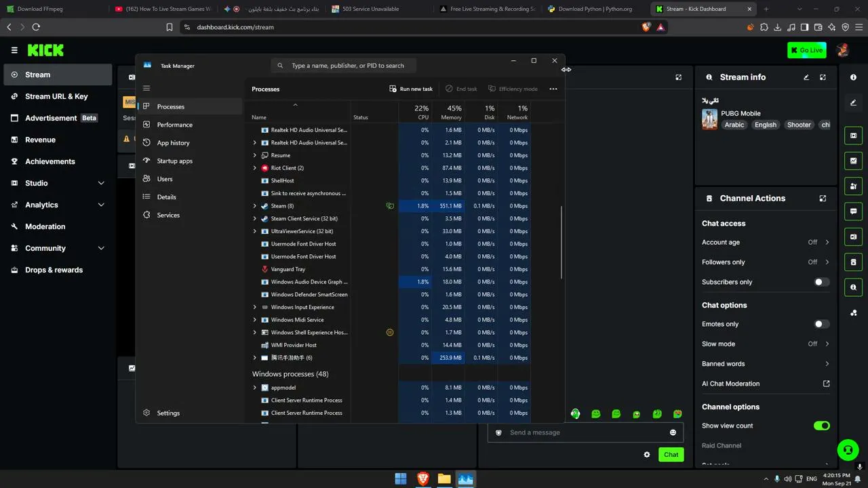The height and width of the screenshot is (488, 868).
Task: Open the green support headset bubble
Action: click(x=847, y=449)
